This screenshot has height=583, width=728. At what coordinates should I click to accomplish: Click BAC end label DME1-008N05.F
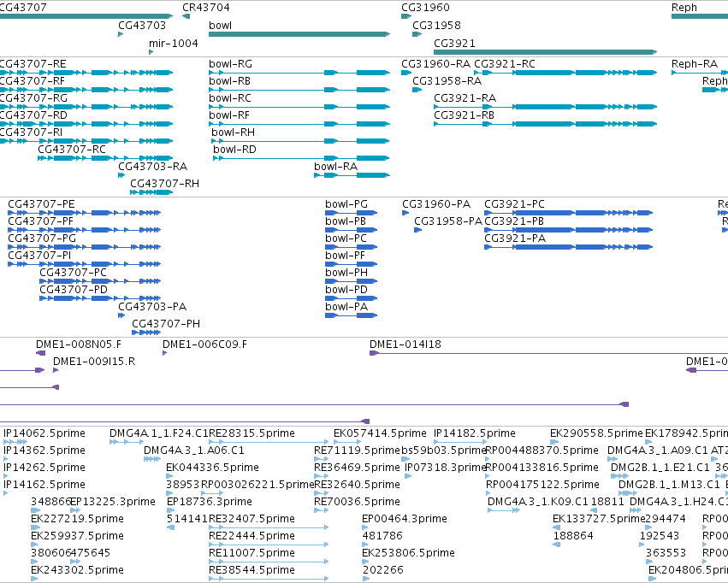pos(79,344)
